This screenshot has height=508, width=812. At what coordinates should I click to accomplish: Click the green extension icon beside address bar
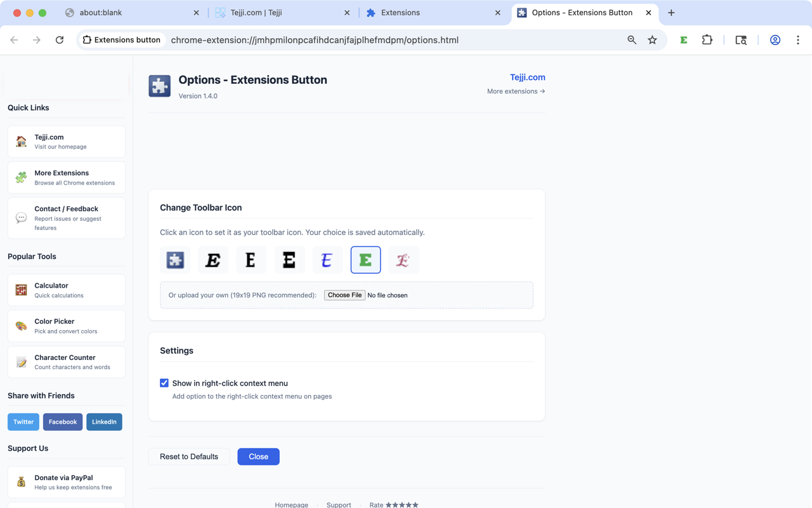tap(683, 39)
